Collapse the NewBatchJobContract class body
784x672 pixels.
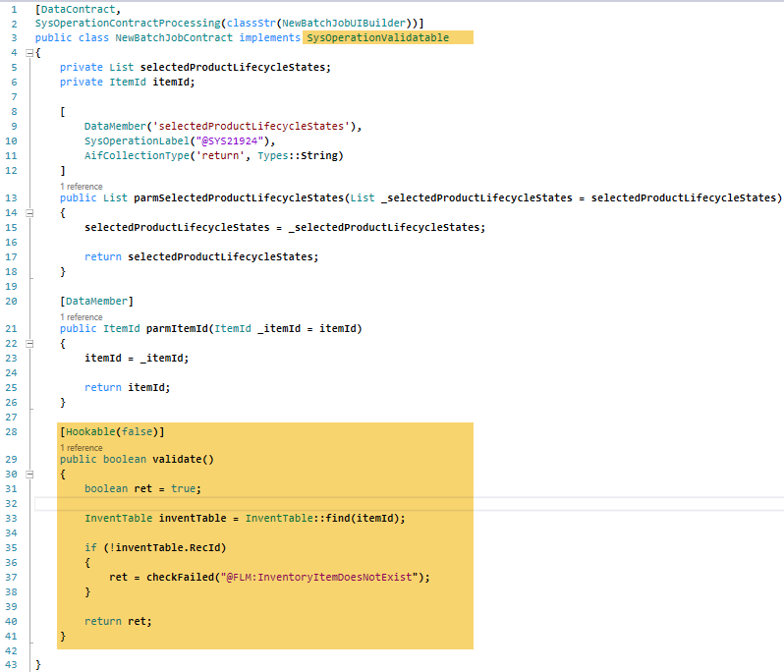click(x=29, y=53)
